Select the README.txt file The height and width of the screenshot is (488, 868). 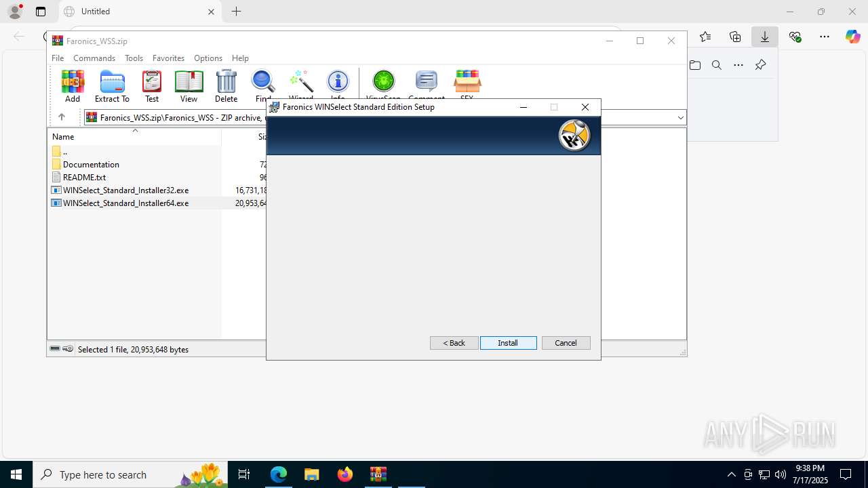(x=84, y=177)
